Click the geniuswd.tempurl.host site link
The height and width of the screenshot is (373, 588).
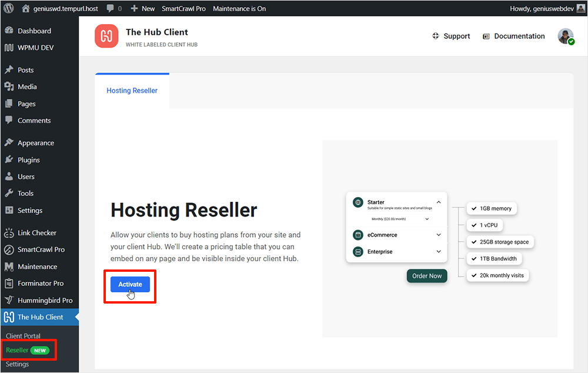[x=66, y=8]
